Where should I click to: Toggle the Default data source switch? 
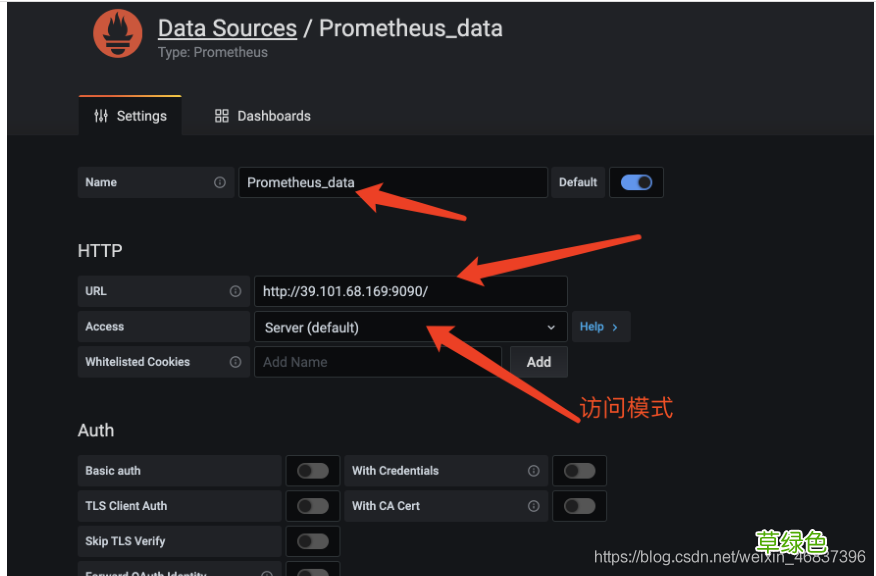[636, 182]
